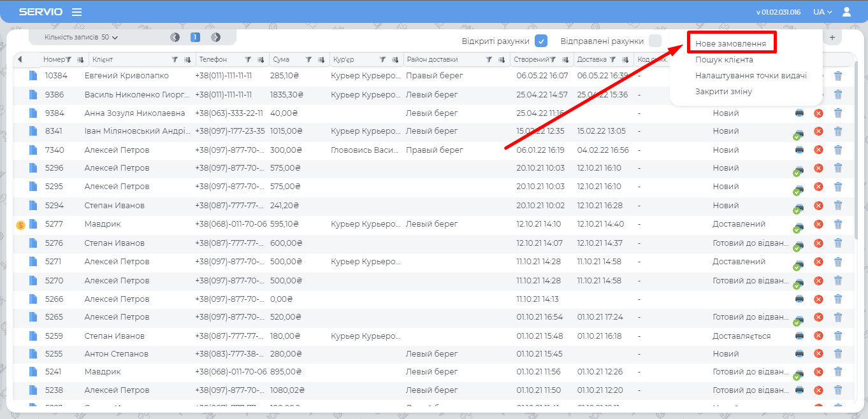This screenshot has height=419, width=868.
Task: Click the user profile icon
Action: point(846,12)
